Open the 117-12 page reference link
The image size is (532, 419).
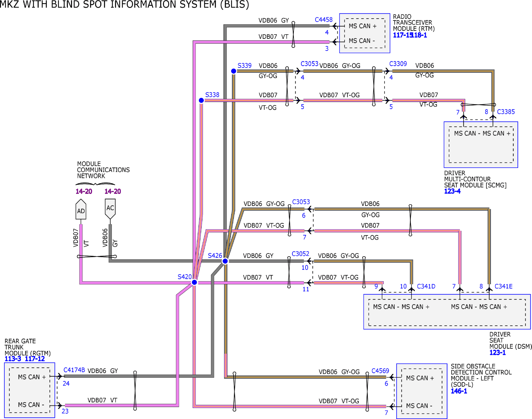coord(35,359)
